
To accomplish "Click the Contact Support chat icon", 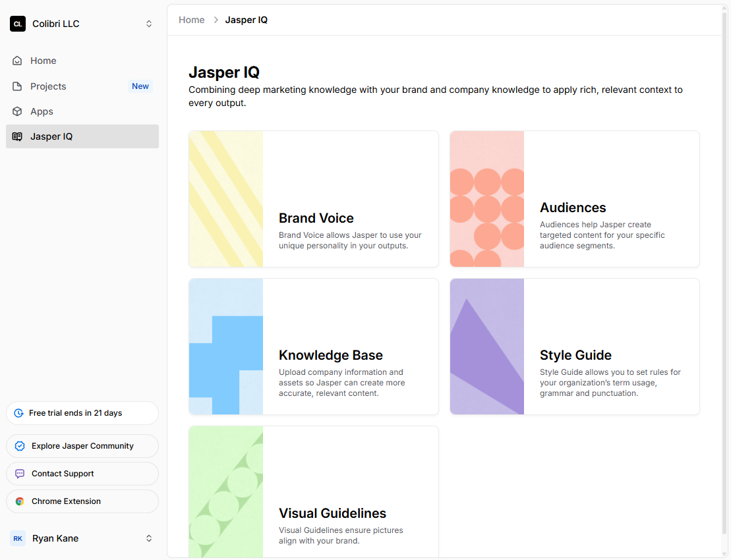I will (x=20, y=474).
